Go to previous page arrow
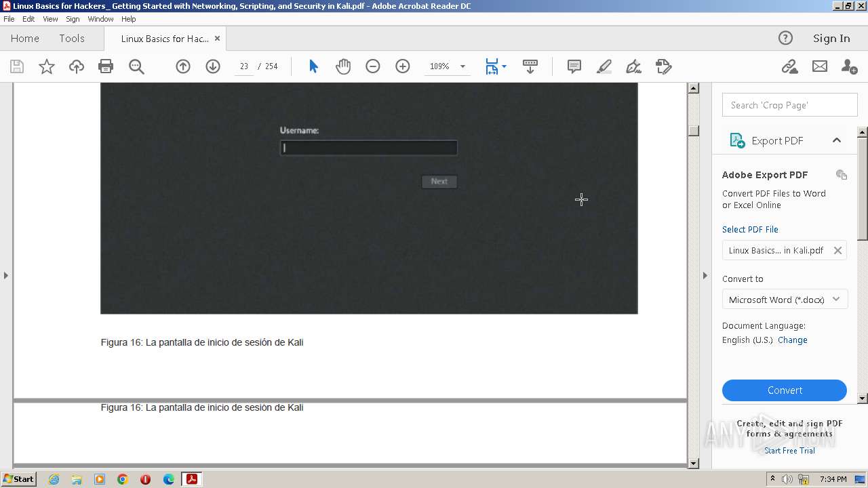 click(x=183, y=66)
